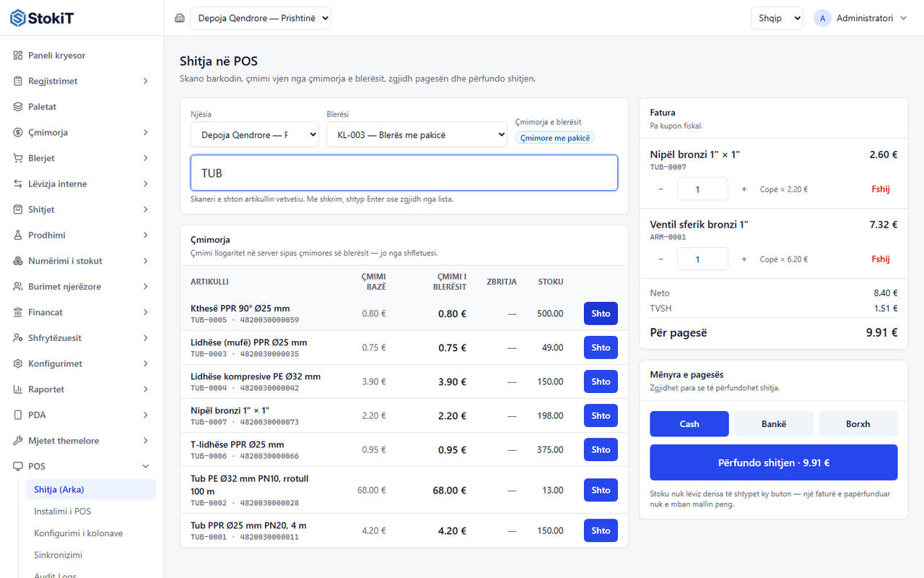The width and height of the screenshot is (924, 578).
Task: Open Administratori account menu chevron
Action: point(904,18)
